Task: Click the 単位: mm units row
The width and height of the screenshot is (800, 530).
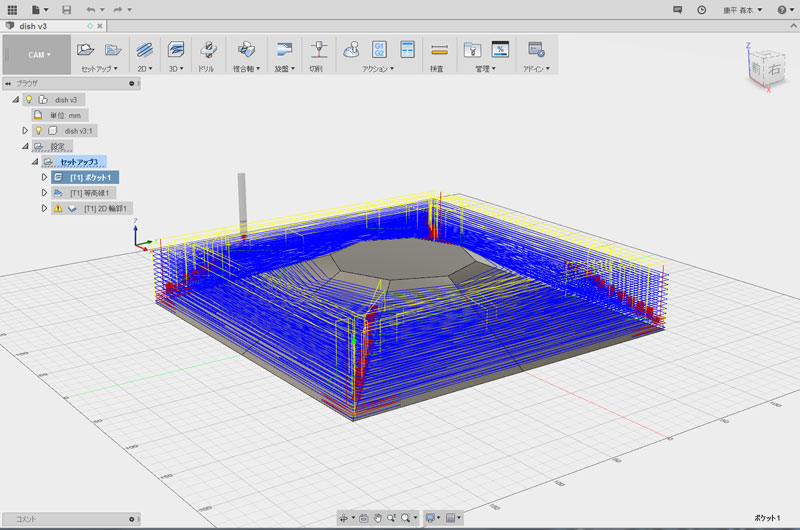Action: [x=60, y=115]
